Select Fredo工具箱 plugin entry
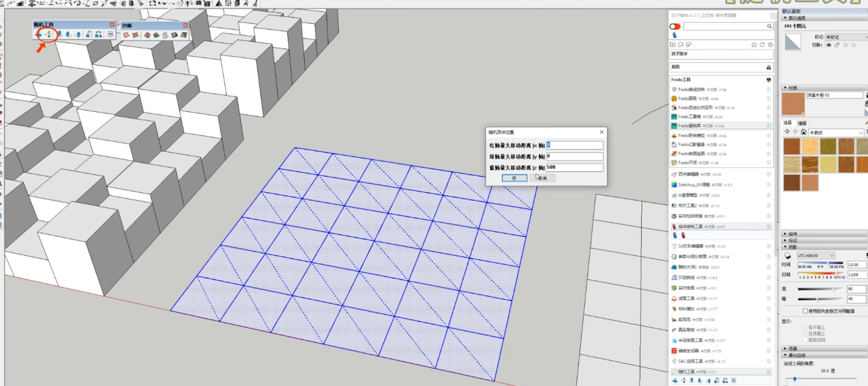The image size is (868, 386). 689,116
